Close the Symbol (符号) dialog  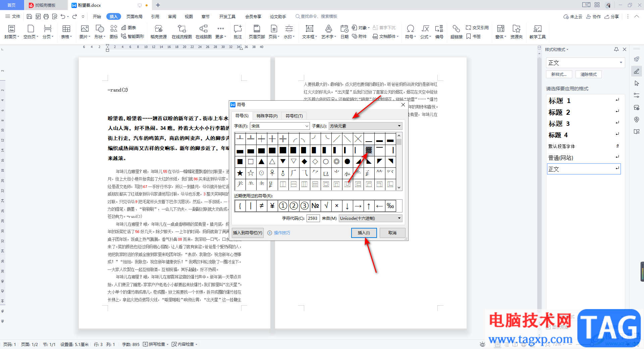(x=403, y=105)
